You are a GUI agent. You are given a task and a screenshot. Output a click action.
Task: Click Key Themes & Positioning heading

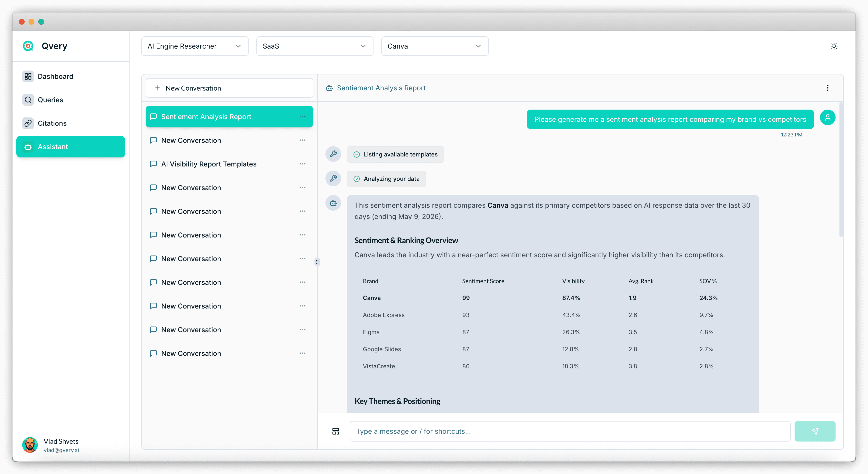click(397, 401)
